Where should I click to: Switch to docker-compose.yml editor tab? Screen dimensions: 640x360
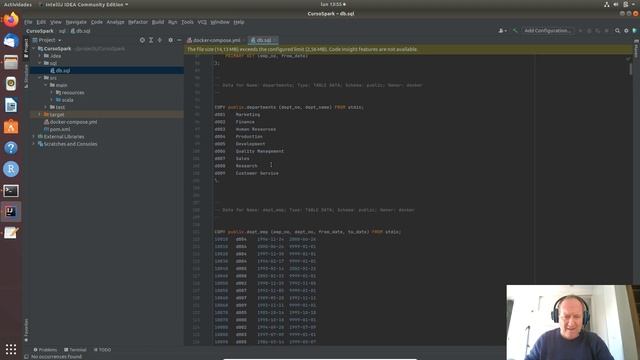pos(213,40)
